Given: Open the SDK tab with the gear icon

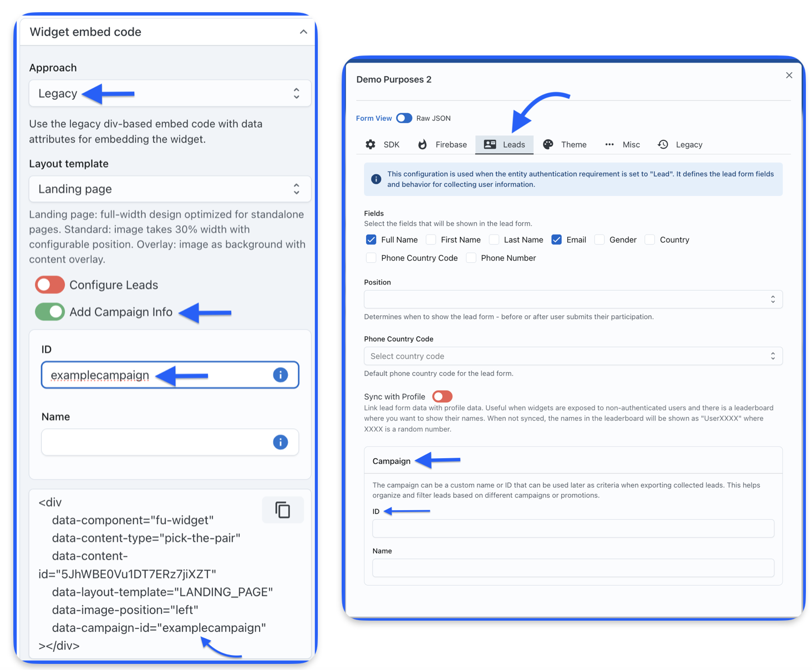Looking at the screenshot, I should pyautogui.click(x=383, y=145).
